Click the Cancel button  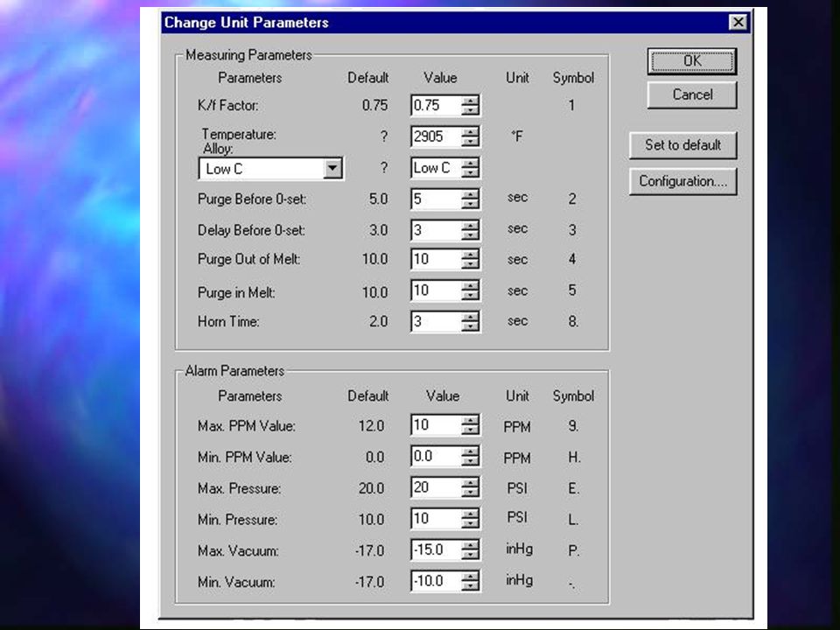tap(691, 94)
